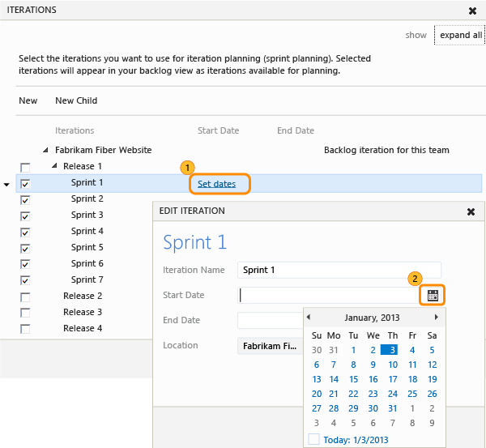Click the Set dates link for Sprint 1
The width and height of the screenshot is (486, 448).
point(216,184)
